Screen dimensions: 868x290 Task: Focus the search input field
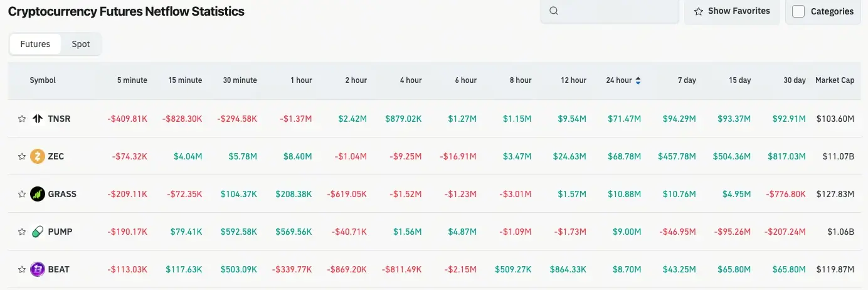(x=610, y=11)
